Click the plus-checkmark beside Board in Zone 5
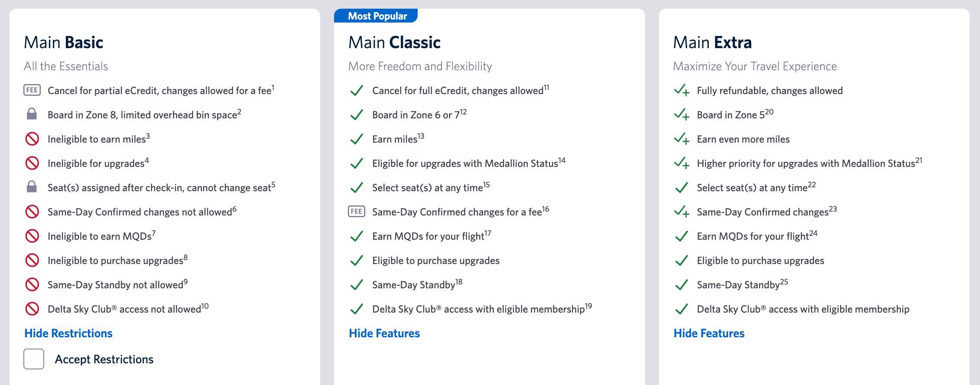 [x=682, y=114]
